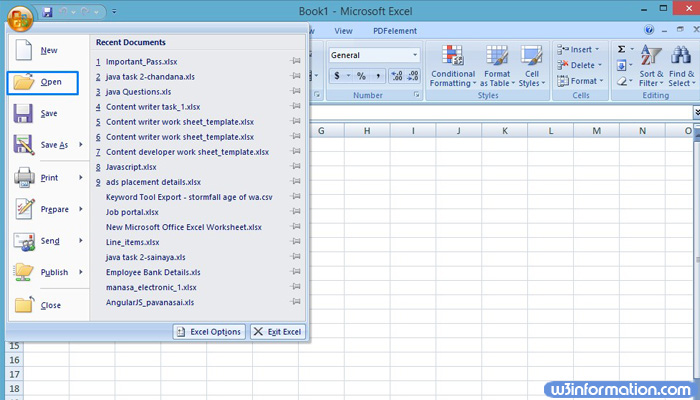Open recent file Important_Pass.xlsx
The height and width of the screenshot is (400, 700).
tap(142, 62)
